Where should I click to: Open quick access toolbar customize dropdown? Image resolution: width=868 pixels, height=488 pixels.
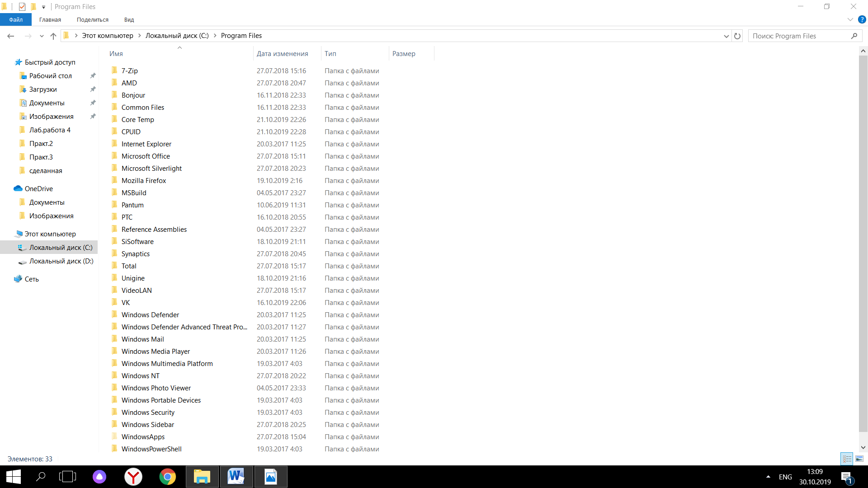pos(43,7)
